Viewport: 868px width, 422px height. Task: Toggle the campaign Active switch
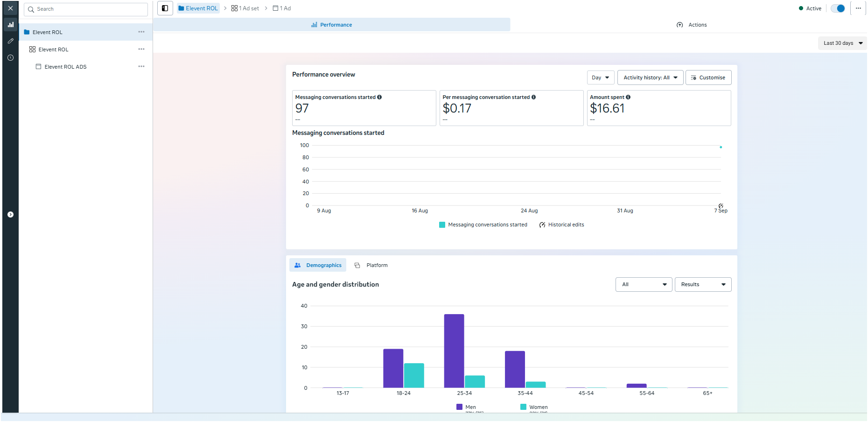838,8
